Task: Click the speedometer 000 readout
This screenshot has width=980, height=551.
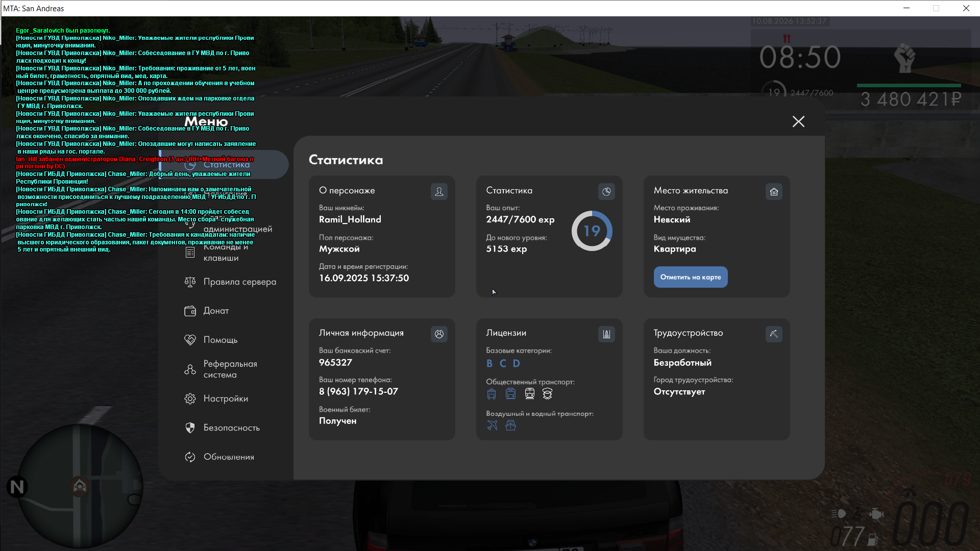Action: pos(930,524)
